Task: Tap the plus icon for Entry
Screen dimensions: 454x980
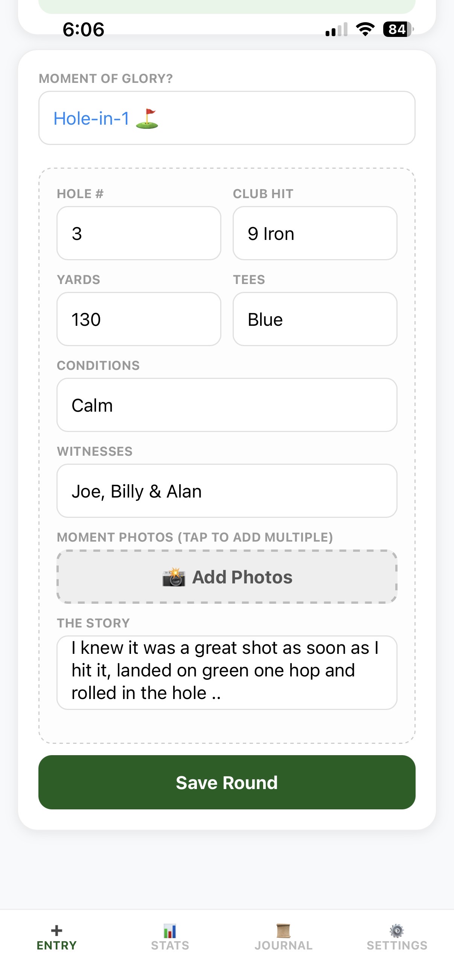Action: pyautogui.click(x=56, y=930)
